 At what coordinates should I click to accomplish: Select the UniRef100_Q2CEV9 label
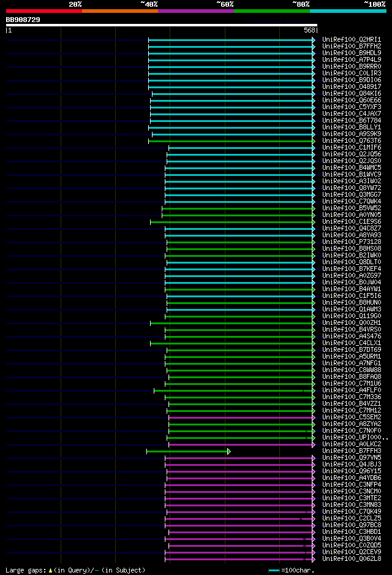(x=352, y=552)
